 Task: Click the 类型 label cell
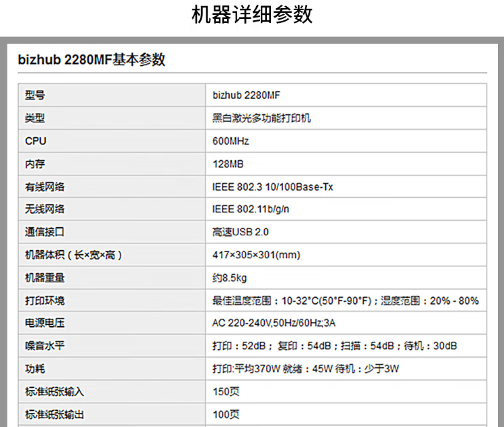pyautogui.click(x=112, y=118)
